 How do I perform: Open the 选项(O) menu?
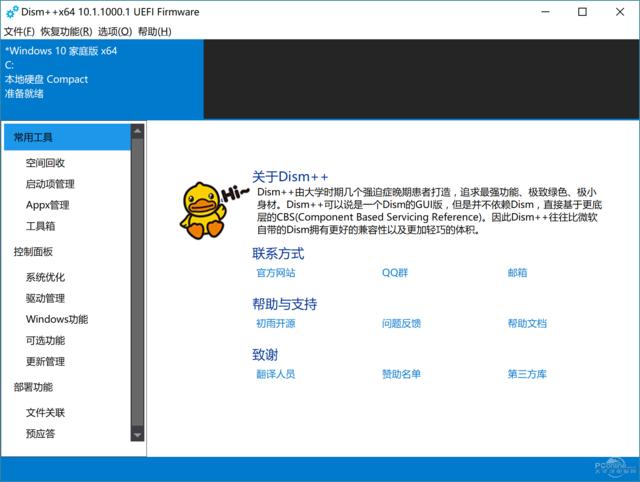115,31
